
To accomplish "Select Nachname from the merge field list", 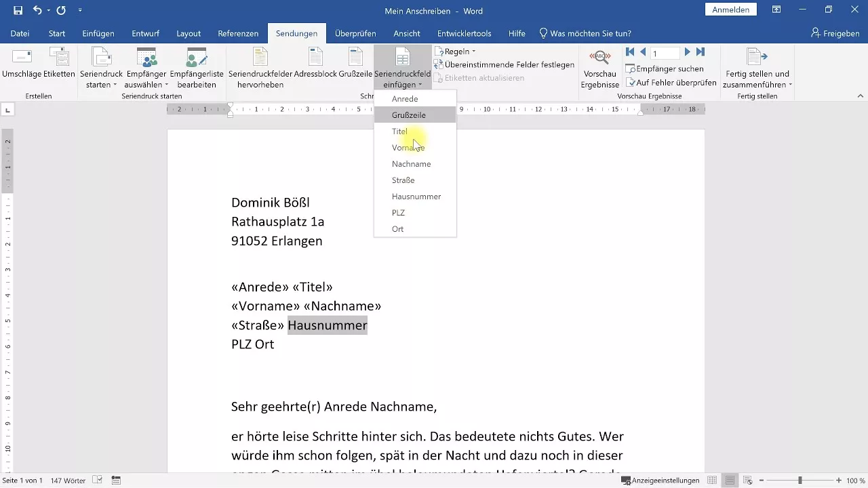I will pos(412,163).
